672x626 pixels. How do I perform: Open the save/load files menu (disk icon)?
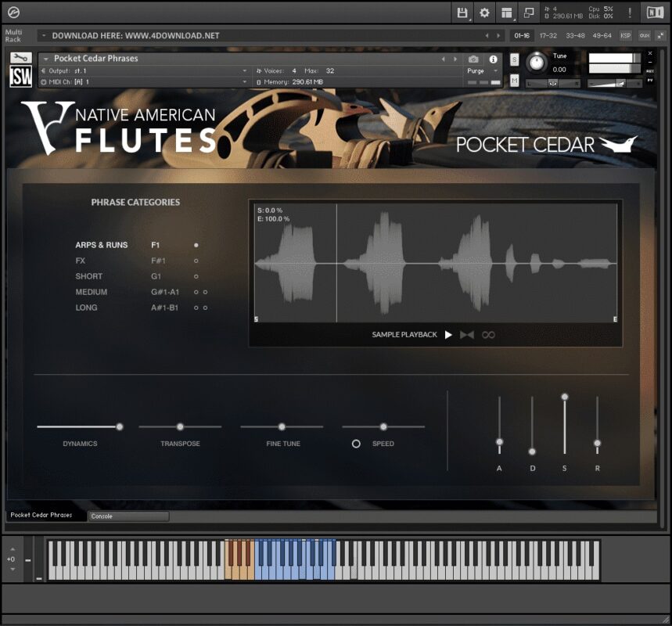(462, 13)
